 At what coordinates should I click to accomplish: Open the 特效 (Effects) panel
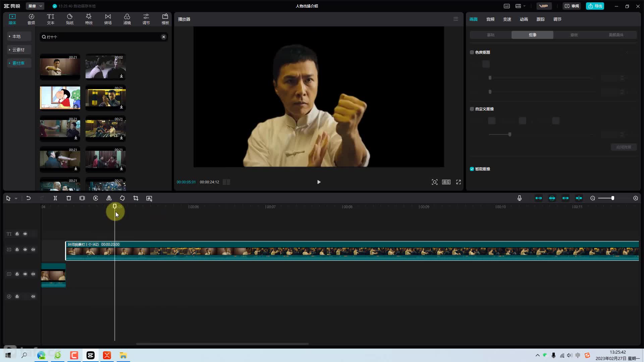pos(89,19)
